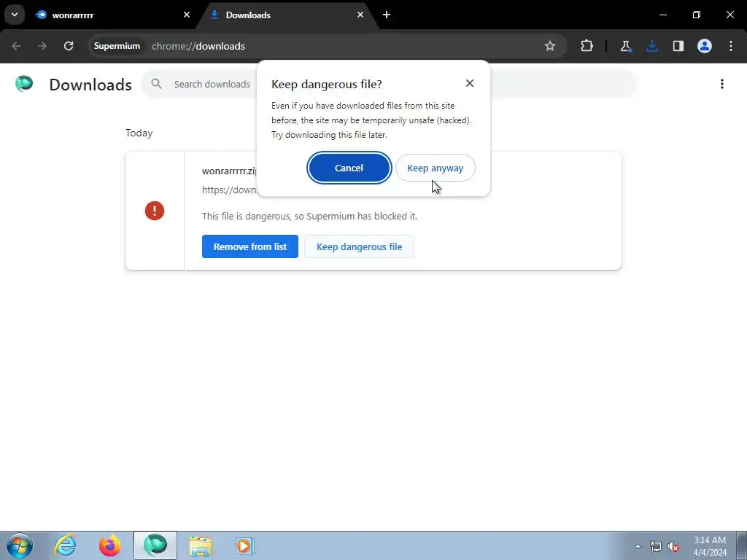Click the Supermium taskbar icon
Viewport: 747px width, 560px height.
(x=155, y=545)
